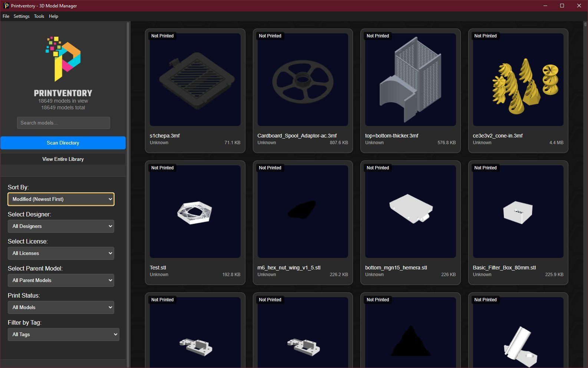This screenshot has height=368, width=588.
Task: Open the Help menu
Action: pos(53,16)
